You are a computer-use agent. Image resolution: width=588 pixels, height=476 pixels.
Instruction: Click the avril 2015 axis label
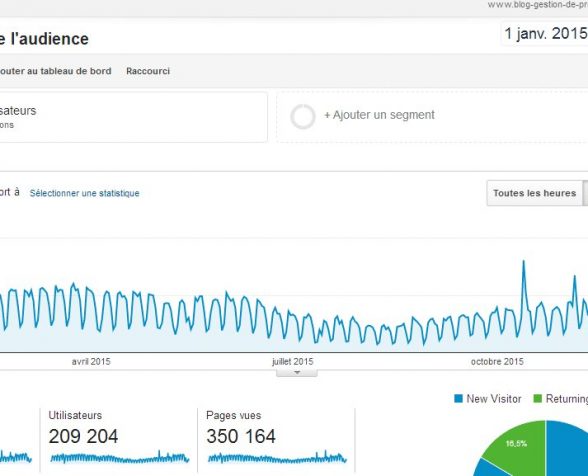pyautogui.click(x=91, y=362)
